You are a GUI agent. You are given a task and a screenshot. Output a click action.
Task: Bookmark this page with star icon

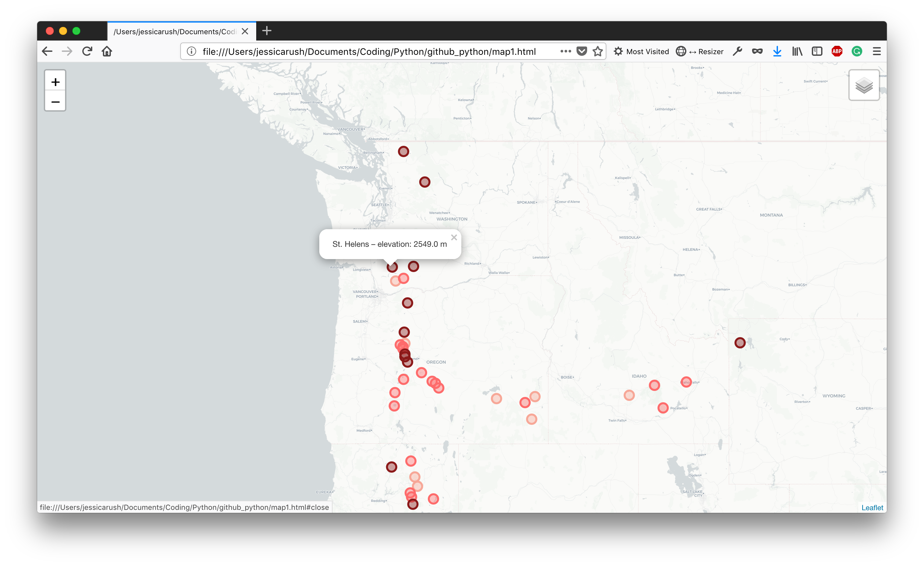pyautogui.click(x=597, y=51)
